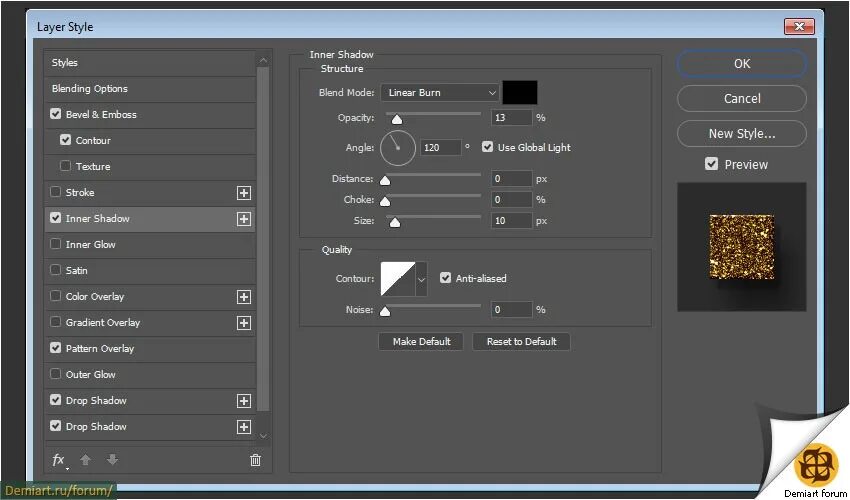Screen dimensions: 850x500
Task: Click the Angle value field showing 120
Action: pos(440,148)
